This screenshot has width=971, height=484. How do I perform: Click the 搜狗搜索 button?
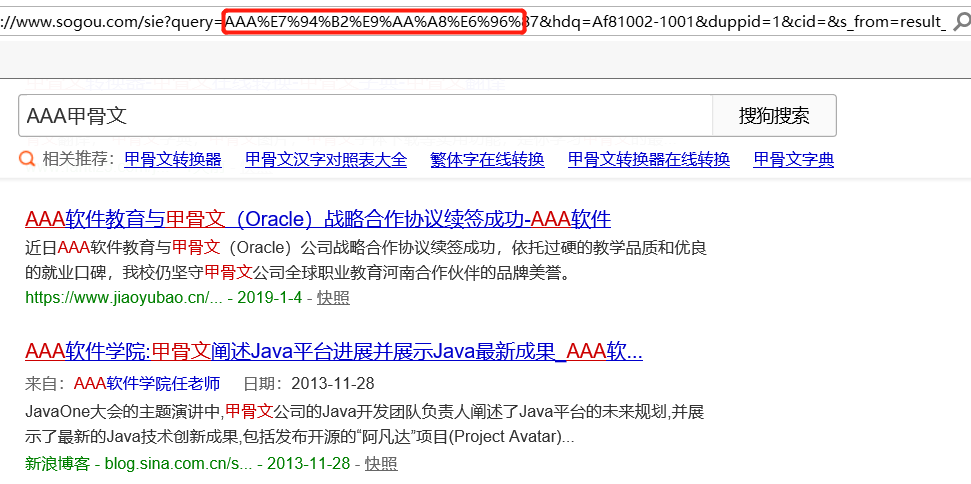pyautogui.click(x=774, y=116)
